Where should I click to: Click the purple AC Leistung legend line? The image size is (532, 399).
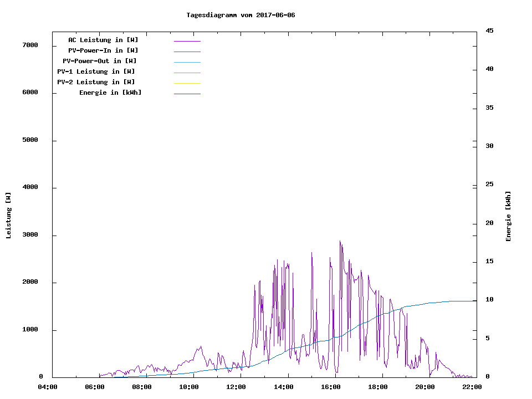tap(187, 41)
